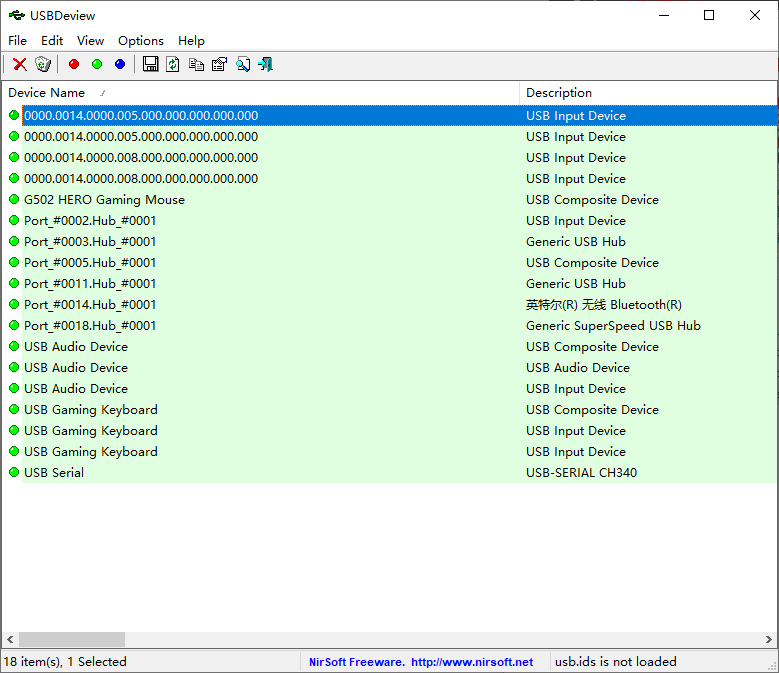The height and width of the screenshot is (673, 779).
Task: Click green dot beside Port_#0014.Hub_#0001
Action: (x=14, y=304)
